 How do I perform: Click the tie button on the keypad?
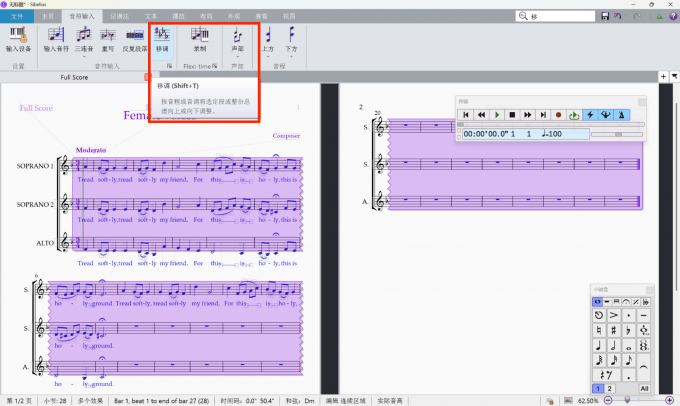(x=644, y=367)
